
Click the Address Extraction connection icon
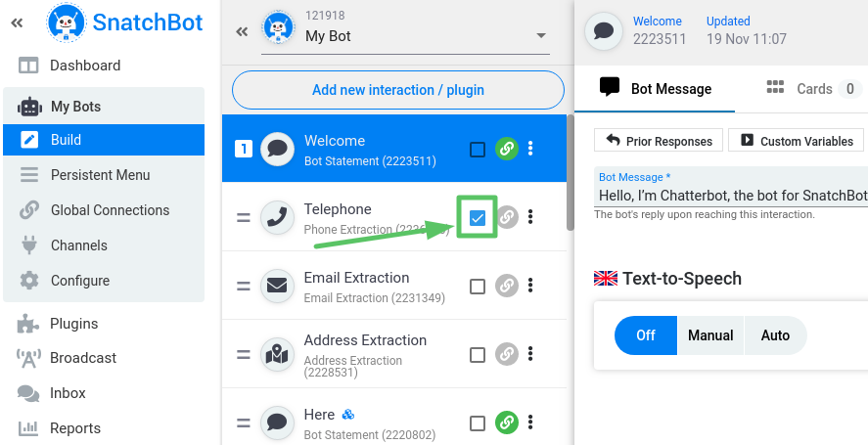507,354
